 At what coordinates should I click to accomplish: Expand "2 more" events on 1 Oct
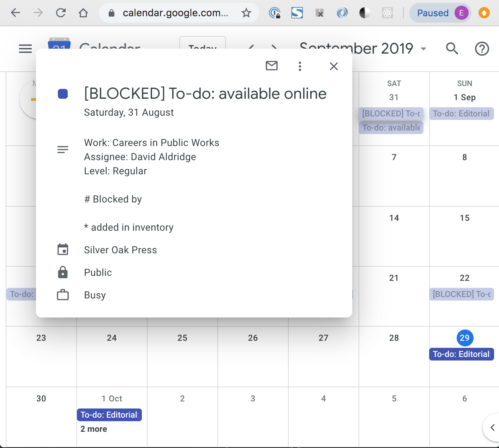tap(94, 429)
